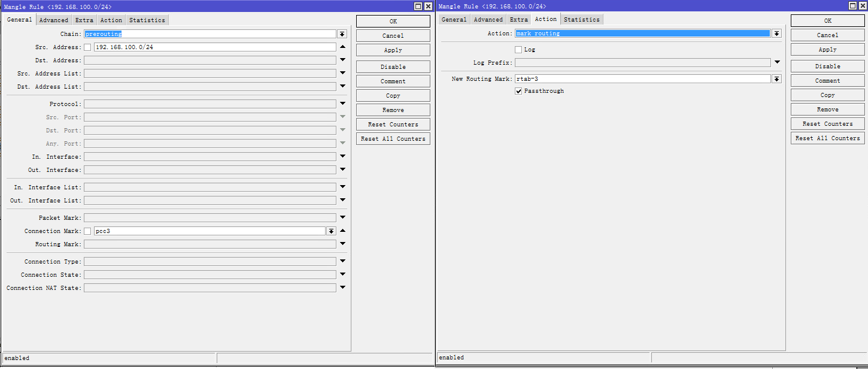Open the Action dropdown showing mark routing

click(776, 34)
